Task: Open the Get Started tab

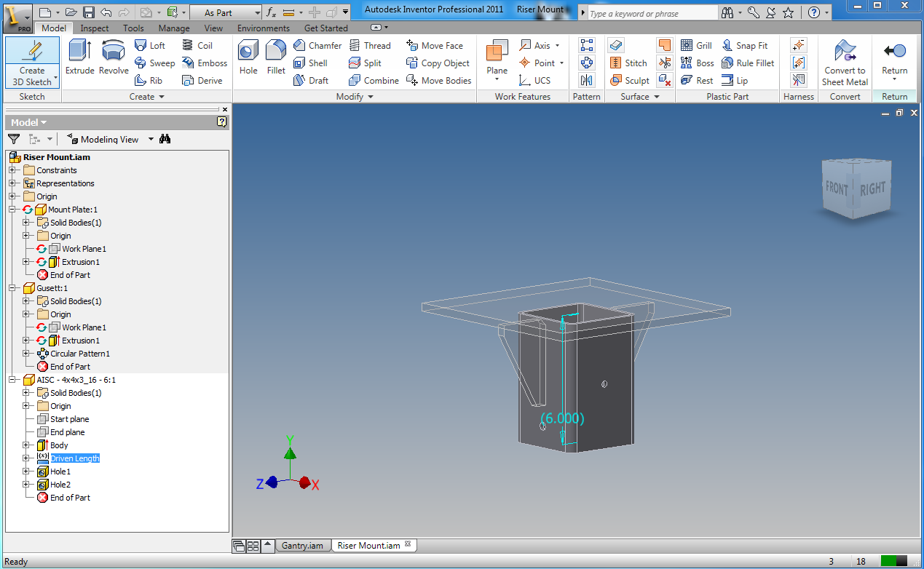Action: point(325,28)
